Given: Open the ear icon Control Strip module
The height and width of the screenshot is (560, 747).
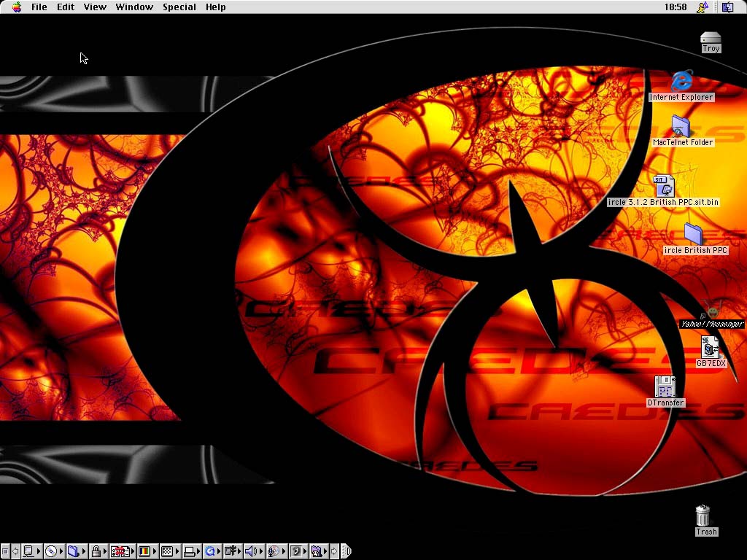Looking at the screenshot, I should (x=298, y=551).
